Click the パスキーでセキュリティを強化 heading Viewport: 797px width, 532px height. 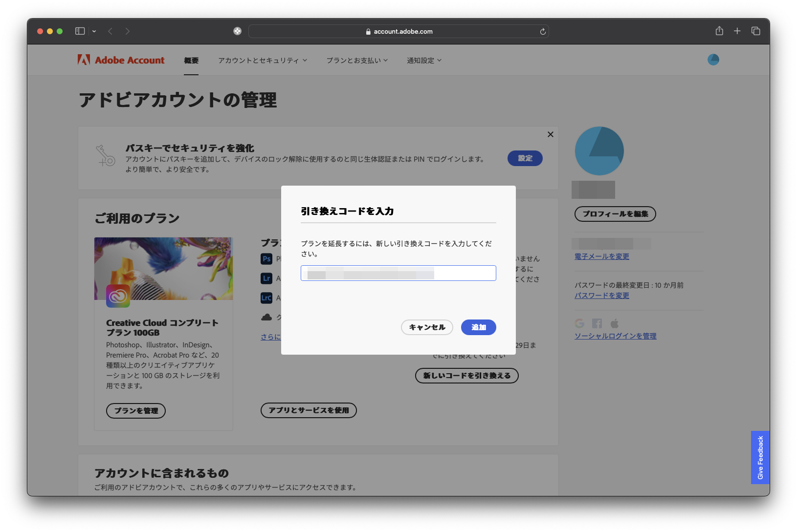point(190,148)
